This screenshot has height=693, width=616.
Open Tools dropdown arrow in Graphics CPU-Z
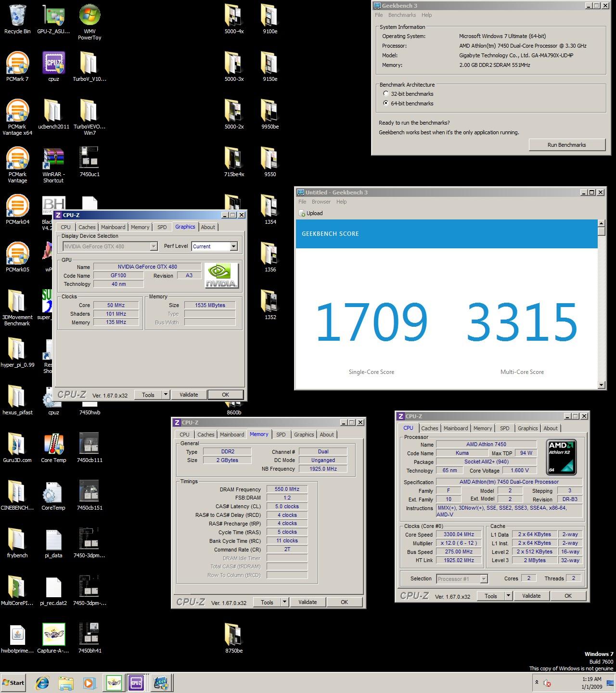click(166, 395)
